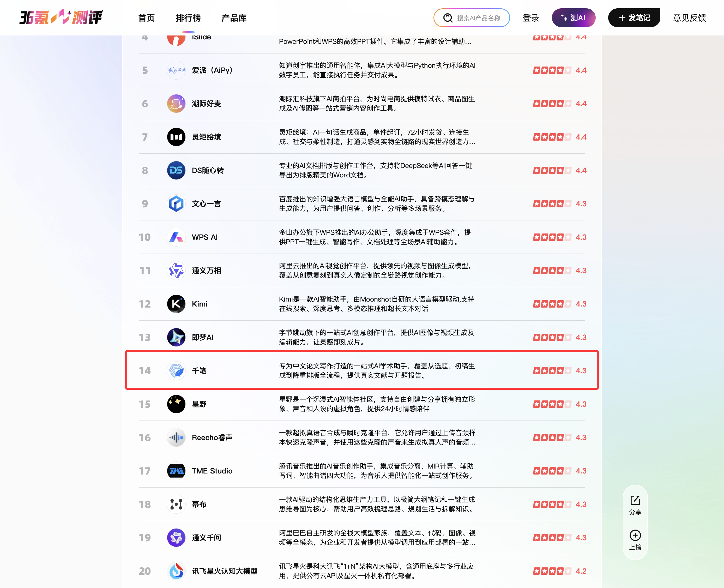Open the 灵矩绘境 product name
The height and width of the screenshot is (588, 724).
tap(206, 137)
